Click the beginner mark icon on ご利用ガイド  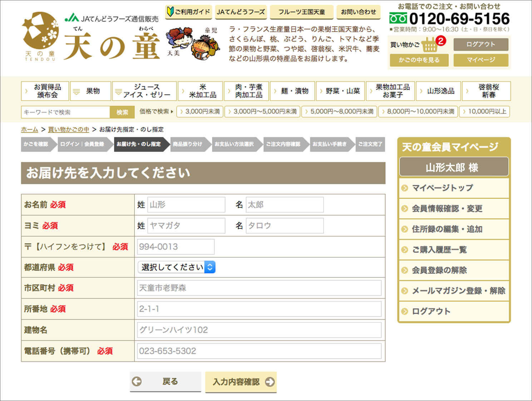pyautogui.click(x=171, y=12)
